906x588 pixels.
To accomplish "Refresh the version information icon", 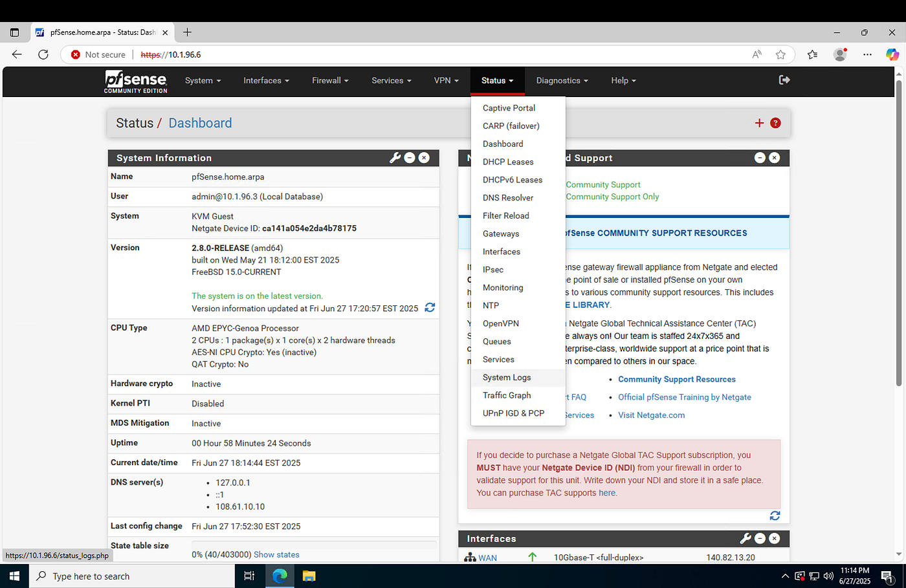I will [x=430, y=308].
